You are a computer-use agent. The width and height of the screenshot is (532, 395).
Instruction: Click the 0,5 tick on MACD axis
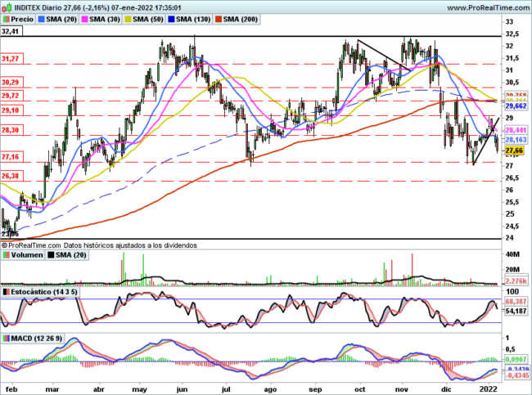tap(510, 349)
